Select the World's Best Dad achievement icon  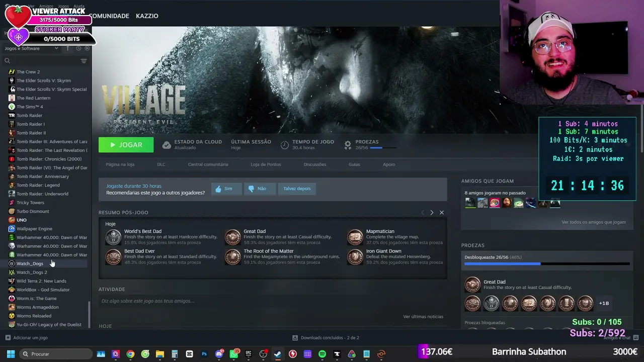(x=113, y=237)
